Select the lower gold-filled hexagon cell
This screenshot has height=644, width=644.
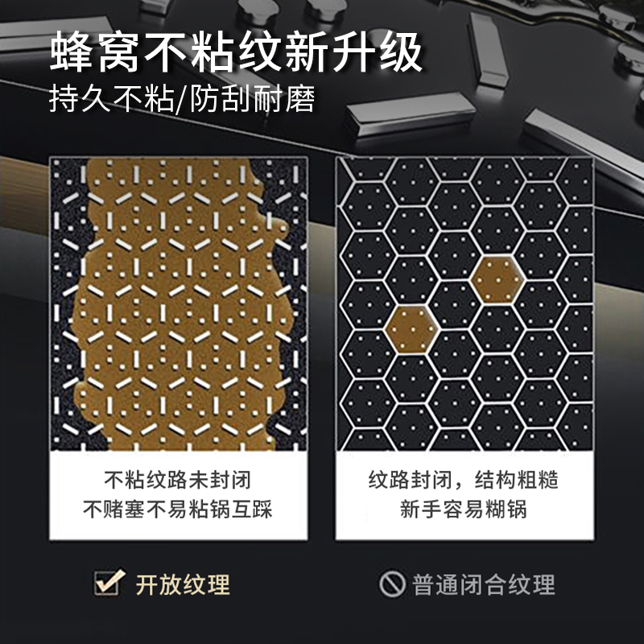(x=412, y=330)
